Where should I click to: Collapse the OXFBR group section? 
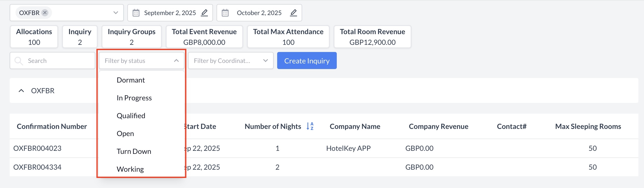[21, 91]
